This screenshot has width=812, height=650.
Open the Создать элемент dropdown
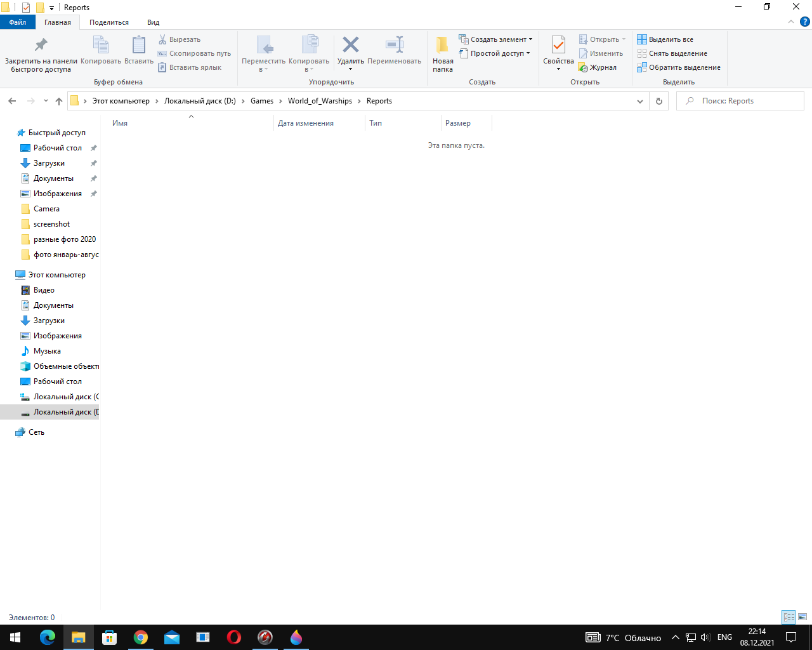[x=495, y=39]
